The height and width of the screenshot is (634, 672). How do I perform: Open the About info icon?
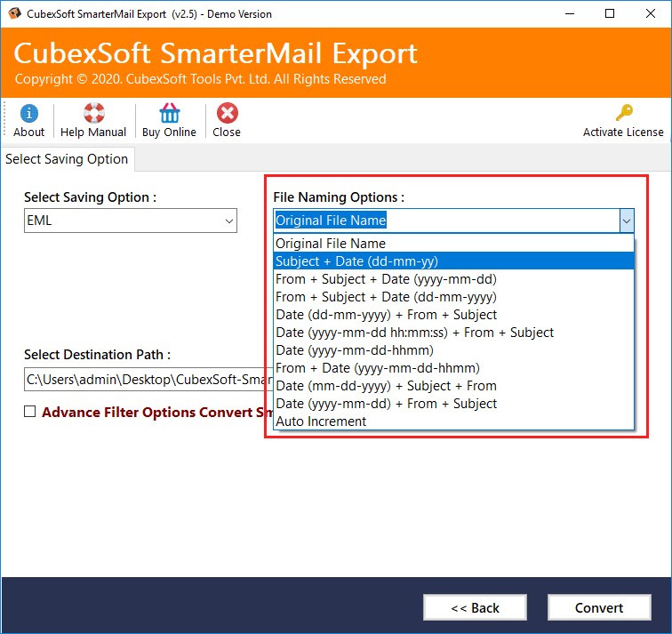tap(28, 114)
